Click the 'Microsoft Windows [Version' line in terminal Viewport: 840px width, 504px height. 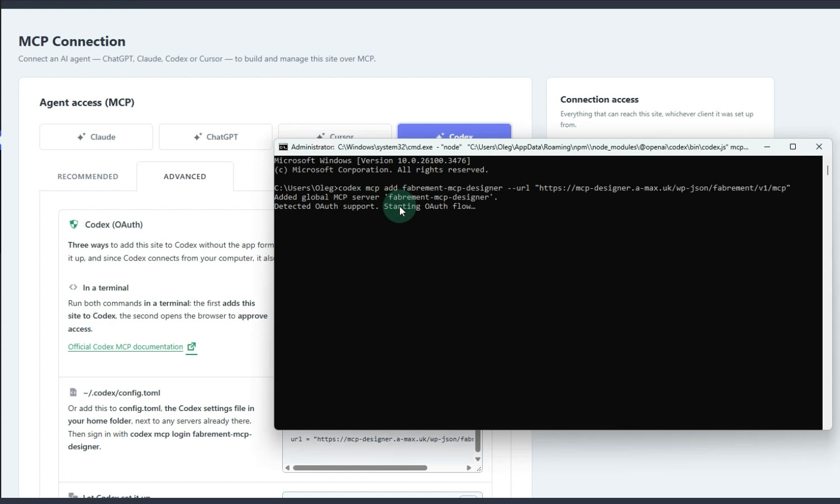(372, 161)
